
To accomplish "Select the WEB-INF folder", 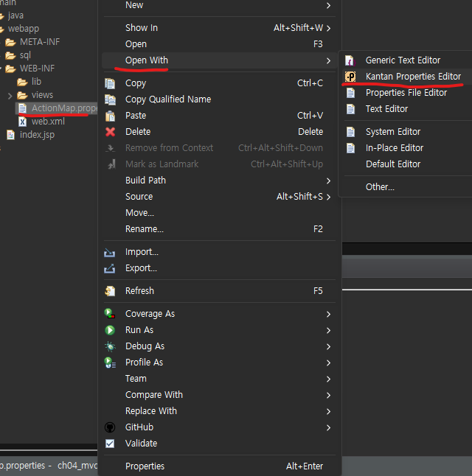I will [x=37, y=69].
